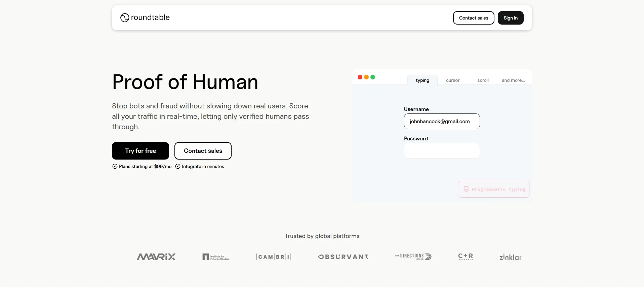Click the Username field with johnhancock@gmail.com

tap(442, 122)
